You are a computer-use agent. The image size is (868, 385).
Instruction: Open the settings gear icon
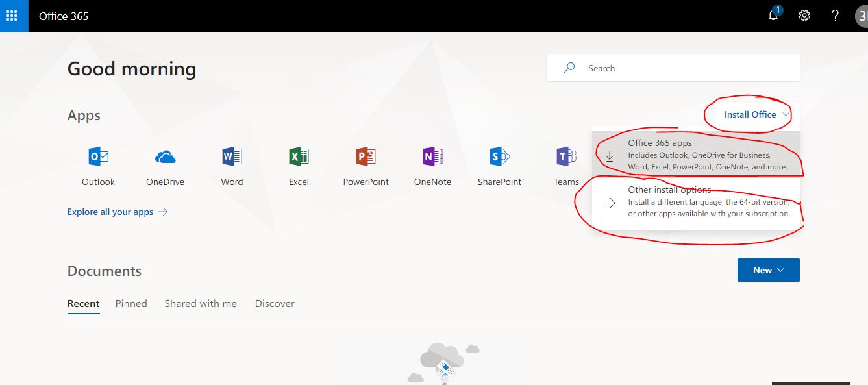(x=804, y=16)
